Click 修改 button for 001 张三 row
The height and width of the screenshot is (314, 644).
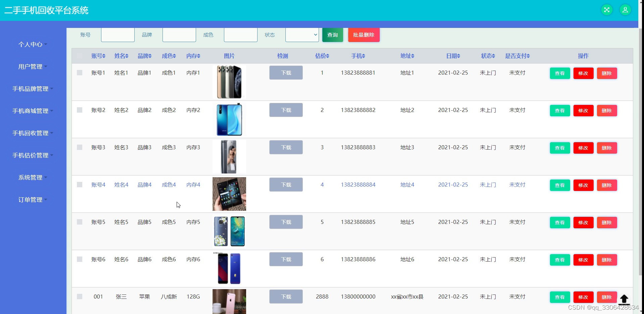(x=584, y=297)
